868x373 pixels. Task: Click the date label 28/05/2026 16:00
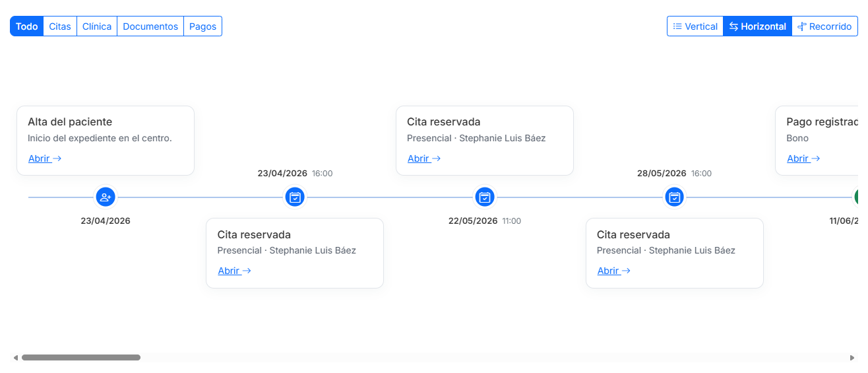click(674, 173)
